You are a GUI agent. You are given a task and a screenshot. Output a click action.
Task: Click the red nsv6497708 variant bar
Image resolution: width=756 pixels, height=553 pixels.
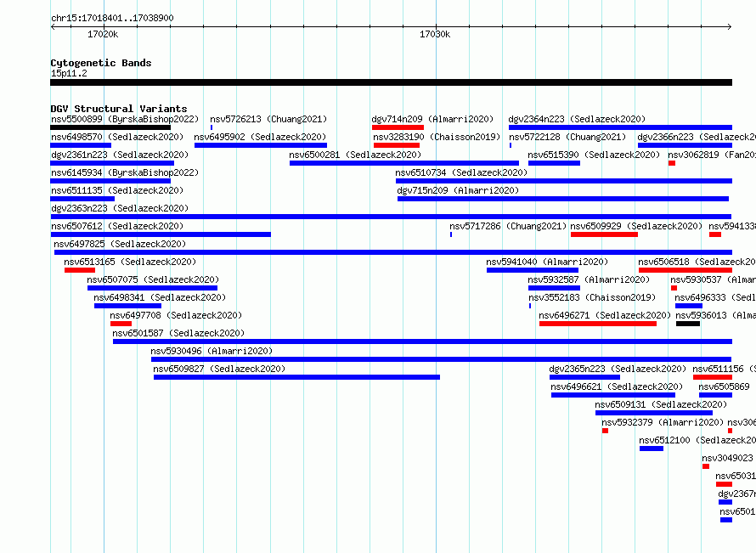pos(121,324)
